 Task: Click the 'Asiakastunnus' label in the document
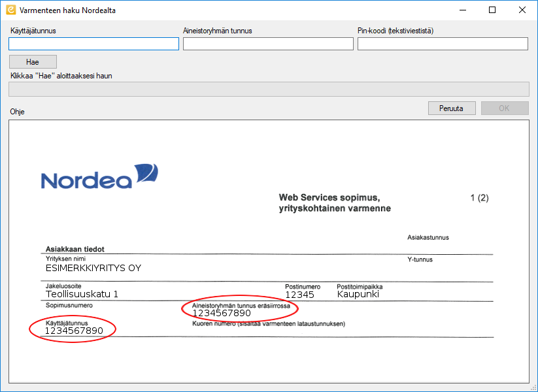(428, 237)
